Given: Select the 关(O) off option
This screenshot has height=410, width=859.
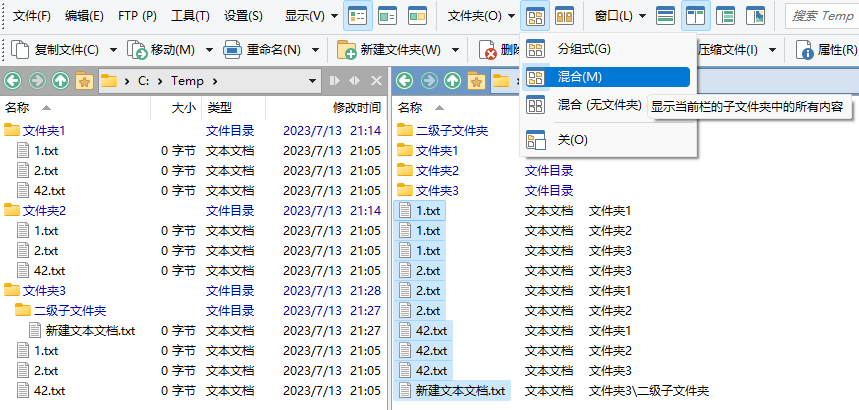Looking at the screenshot, I should point(572,139).
